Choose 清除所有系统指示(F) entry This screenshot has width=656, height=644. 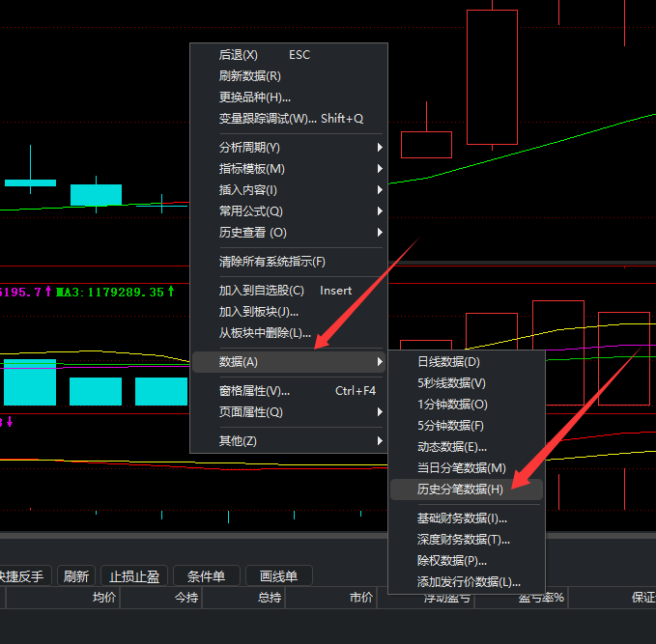coord(272,262)
